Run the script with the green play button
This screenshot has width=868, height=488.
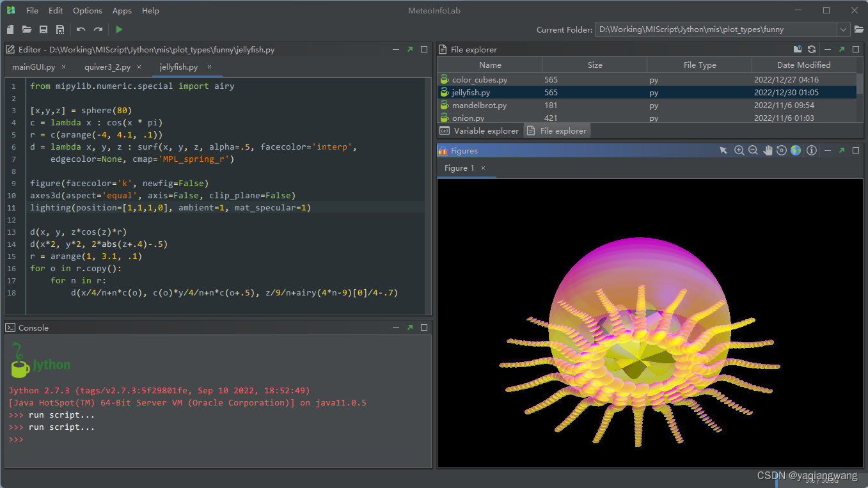119,29
